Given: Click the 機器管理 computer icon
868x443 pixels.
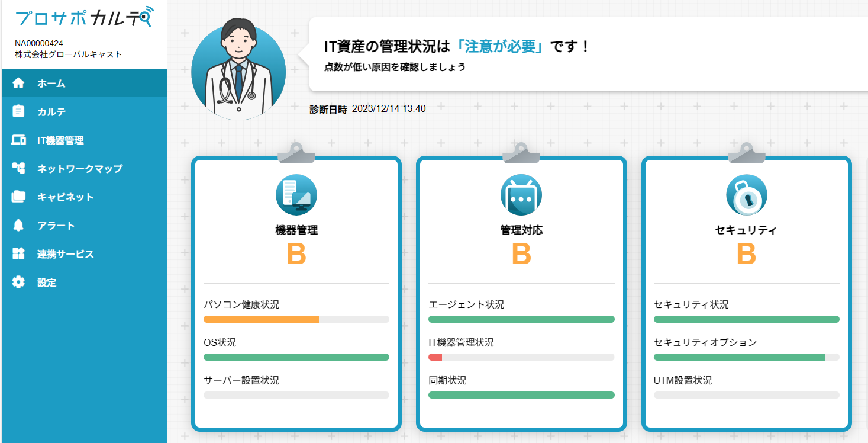Looking at the screenshot, I should coord(296,195).
